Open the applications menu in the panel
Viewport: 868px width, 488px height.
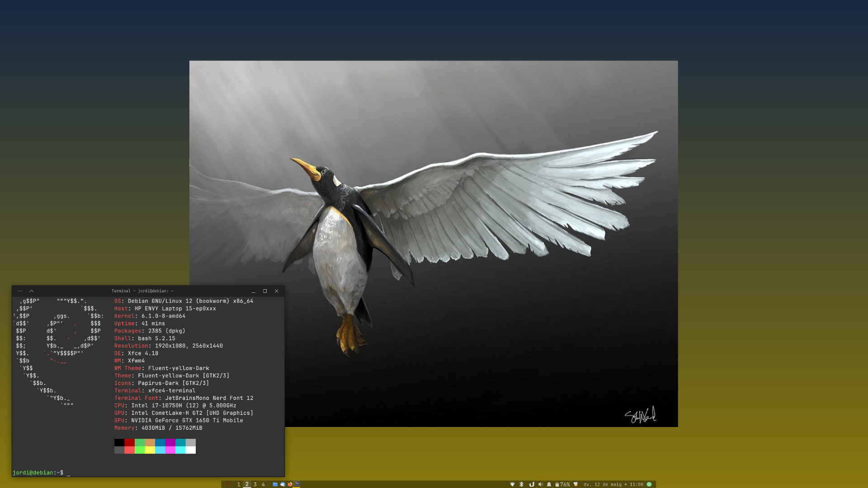[x=228, y=484]
